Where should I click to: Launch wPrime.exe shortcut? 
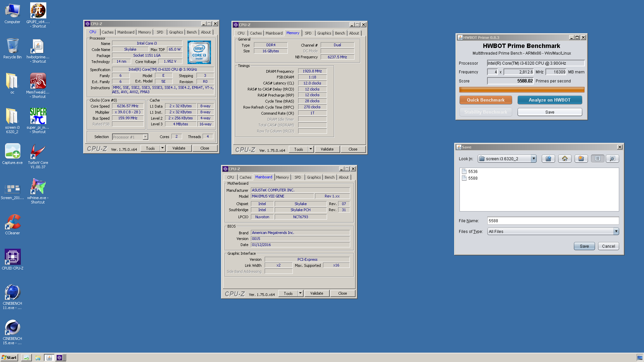(38, 191)
